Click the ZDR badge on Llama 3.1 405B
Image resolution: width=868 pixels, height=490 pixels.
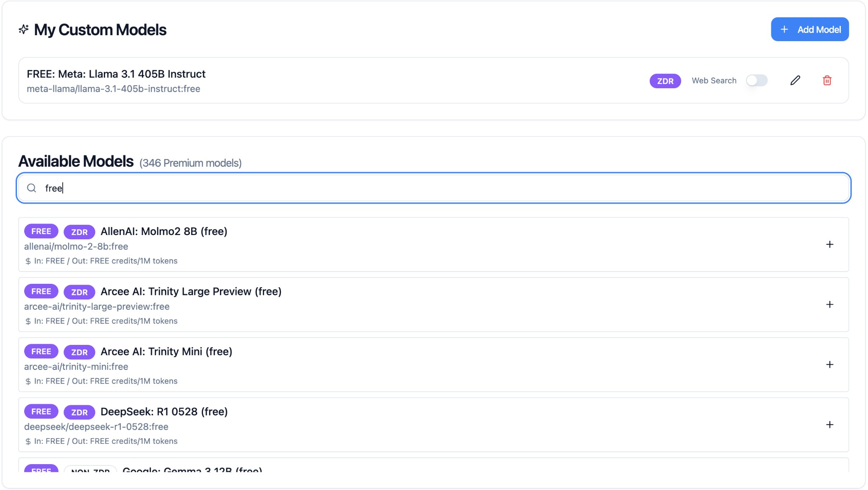click(665, 81)
